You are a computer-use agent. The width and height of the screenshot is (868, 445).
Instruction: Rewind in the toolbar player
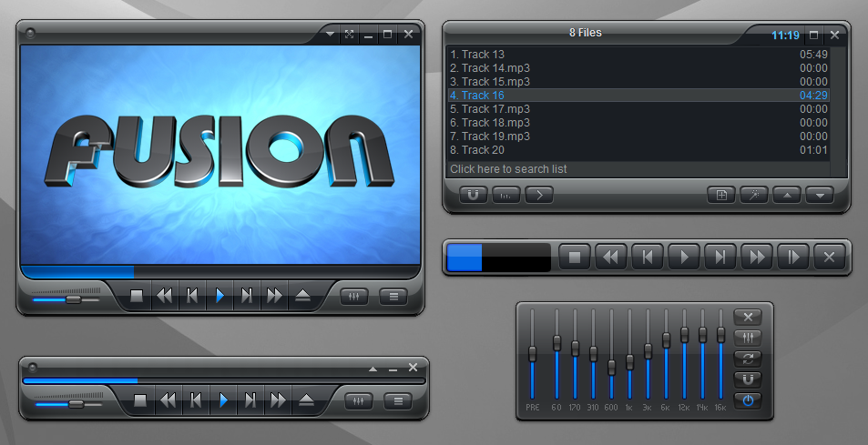coord(610,257)
